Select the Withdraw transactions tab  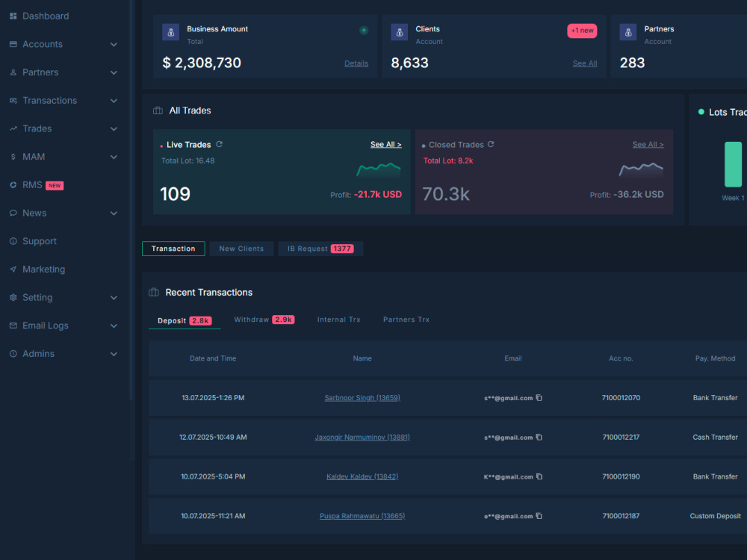click(x=264, y=320)
